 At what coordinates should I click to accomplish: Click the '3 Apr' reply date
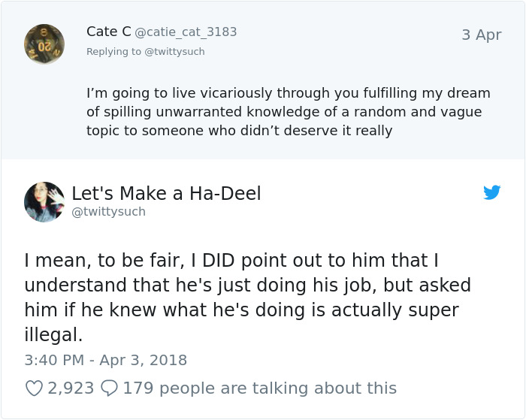481,35
